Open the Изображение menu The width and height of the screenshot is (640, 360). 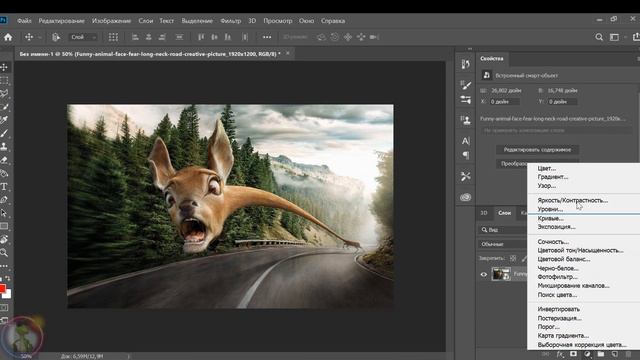(x=111, y=21)
